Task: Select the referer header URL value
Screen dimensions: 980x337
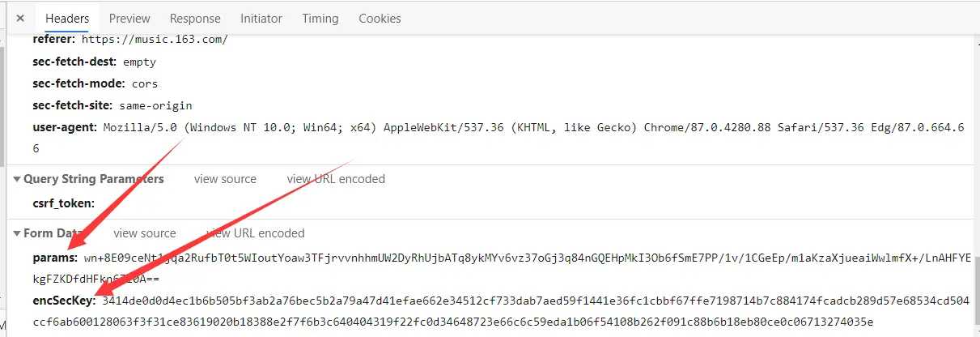Action: 164,40
